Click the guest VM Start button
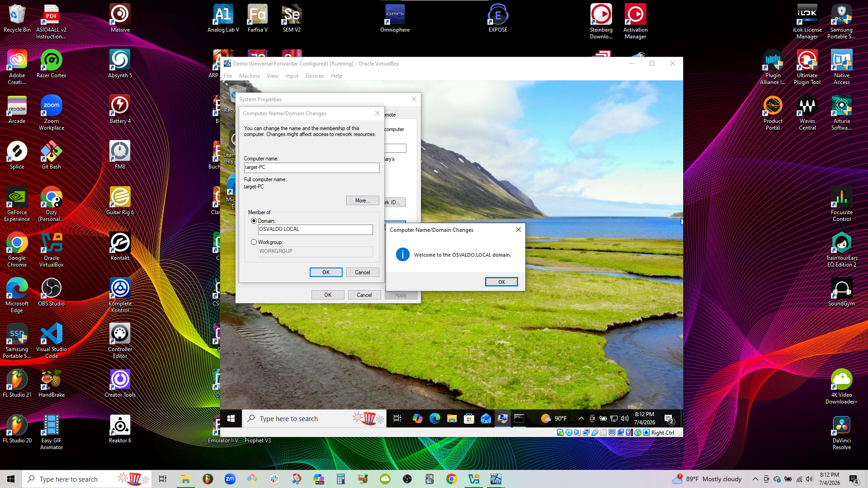The width and height of the screenshot is (868, 488). click(x=231, y=419)
